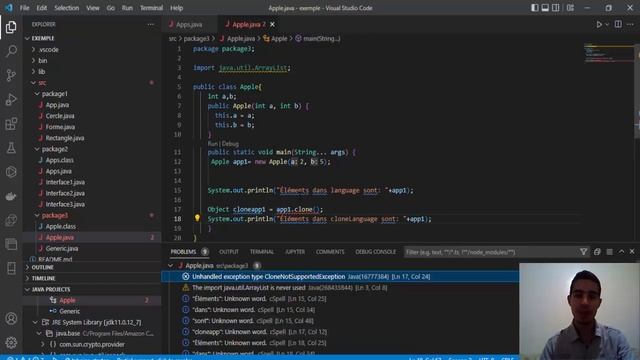Image resolution: width=640 pixels, height=360 pixels.
Task: Open editor More Actions ellipsis
Action: point(630,24)
